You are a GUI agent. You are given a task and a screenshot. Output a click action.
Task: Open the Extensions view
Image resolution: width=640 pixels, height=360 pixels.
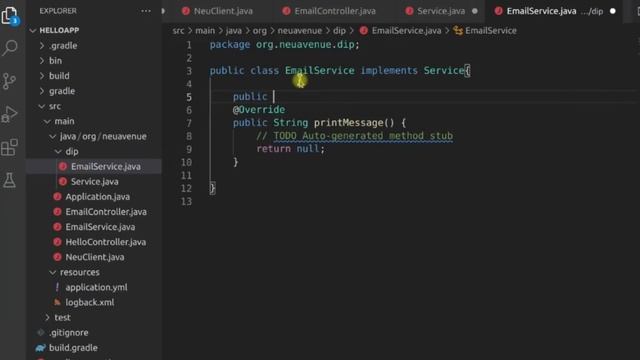9,147
